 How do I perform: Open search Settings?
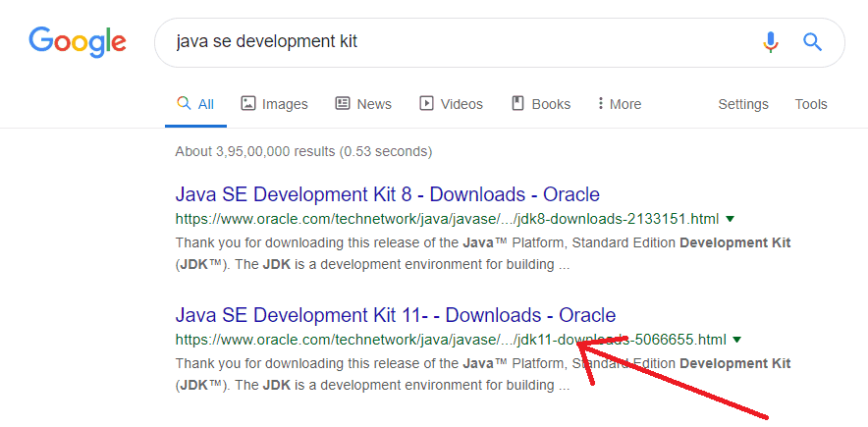[x=743, y=104]
